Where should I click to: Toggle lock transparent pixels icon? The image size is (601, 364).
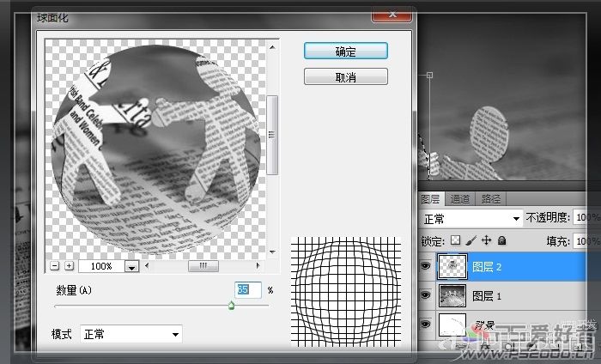click(455, 240)
